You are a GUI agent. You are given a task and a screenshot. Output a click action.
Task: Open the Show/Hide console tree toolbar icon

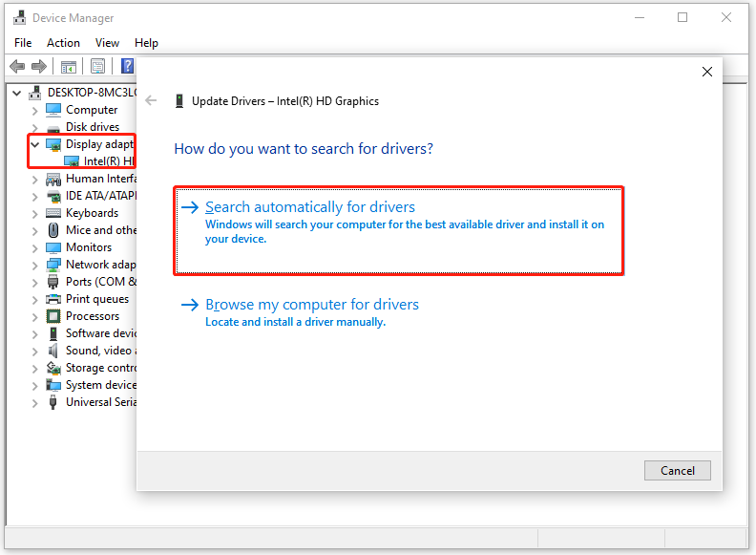coord(69,66)
